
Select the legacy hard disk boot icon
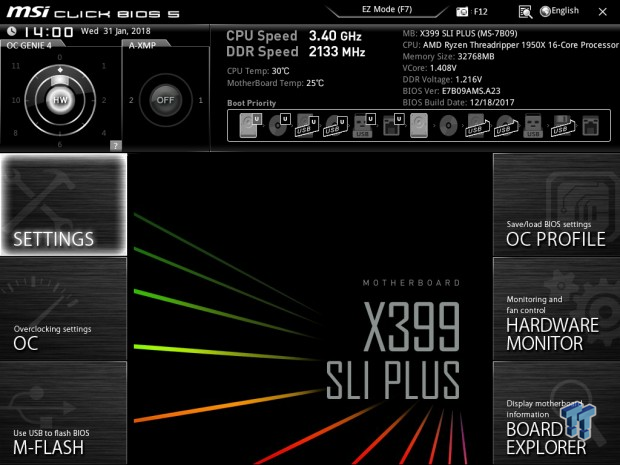[x=419, y=125]
